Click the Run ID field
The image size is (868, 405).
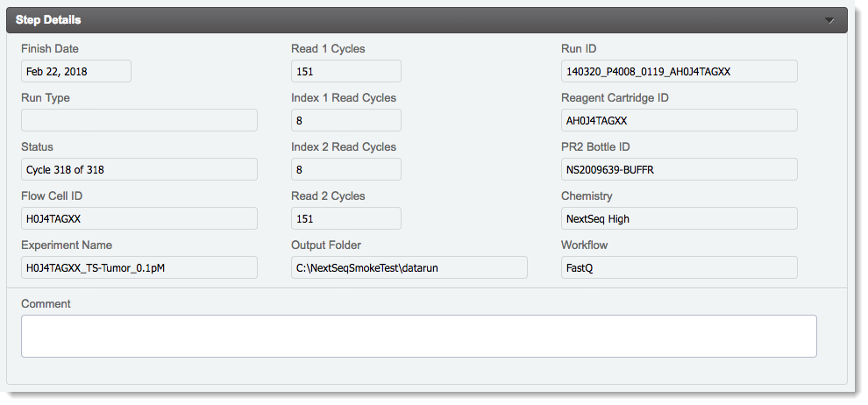pyautogui.click(x=679, y=71)
